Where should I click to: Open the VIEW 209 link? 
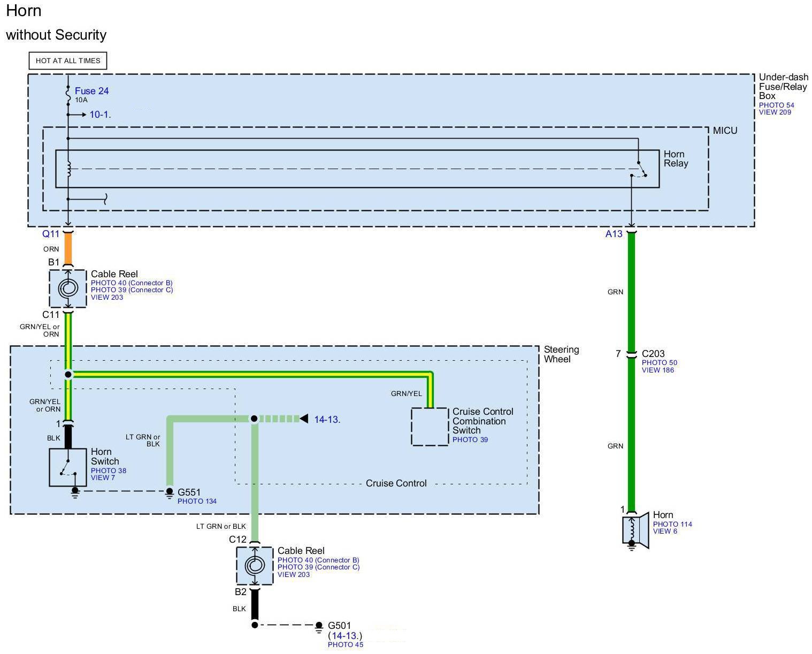(775, 112)
